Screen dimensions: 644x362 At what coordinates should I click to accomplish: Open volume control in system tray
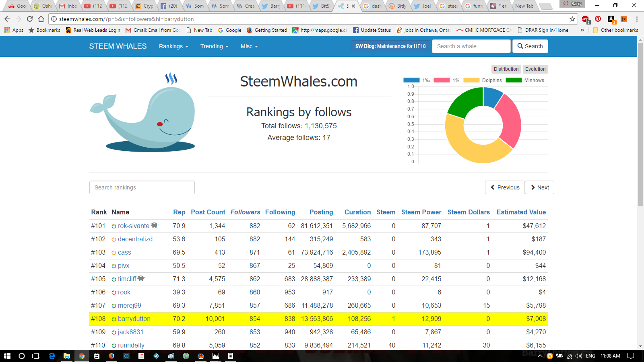point(579,356)
